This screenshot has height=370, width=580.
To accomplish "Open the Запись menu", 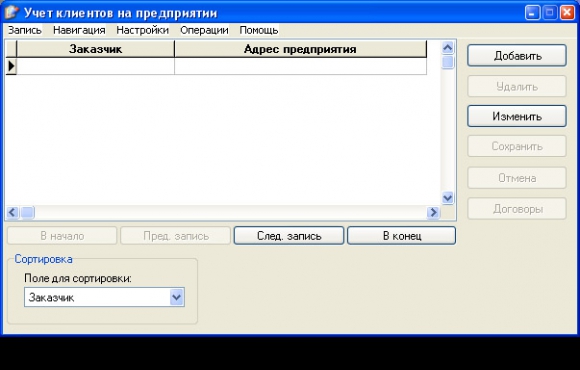I will (25, 30).
